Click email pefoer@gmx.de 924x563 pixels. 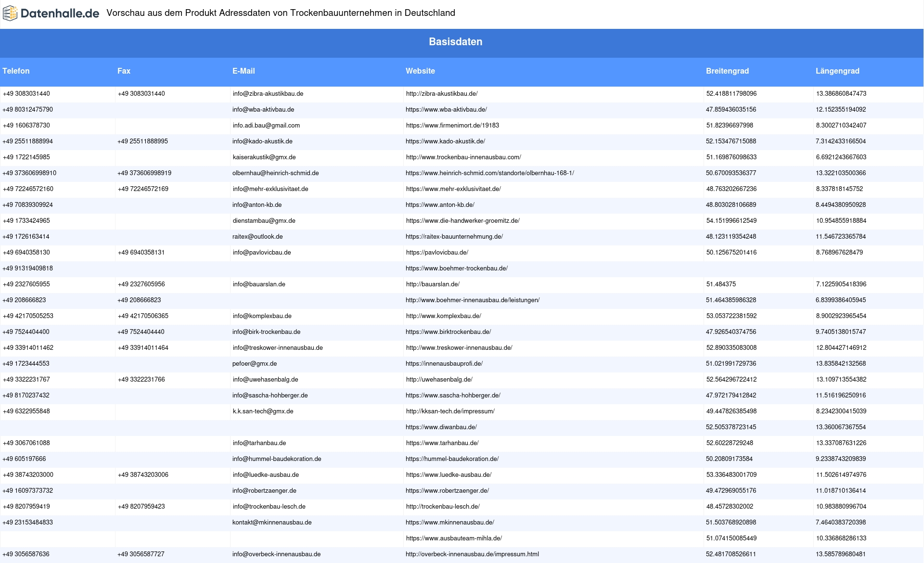(x=255, y=364)
